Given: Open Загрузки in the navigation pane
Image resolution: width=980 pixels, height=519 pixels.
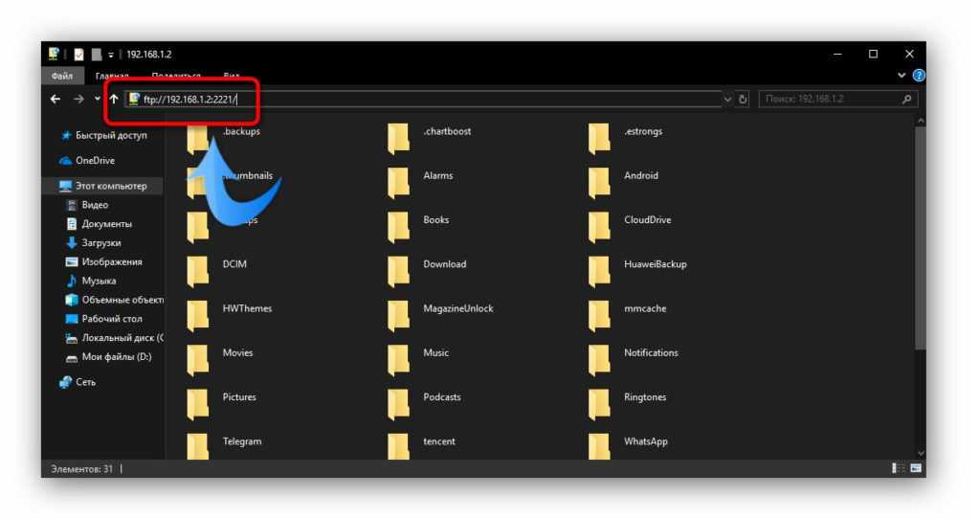Looking at the screenshot, I should [x=100, y=243].
